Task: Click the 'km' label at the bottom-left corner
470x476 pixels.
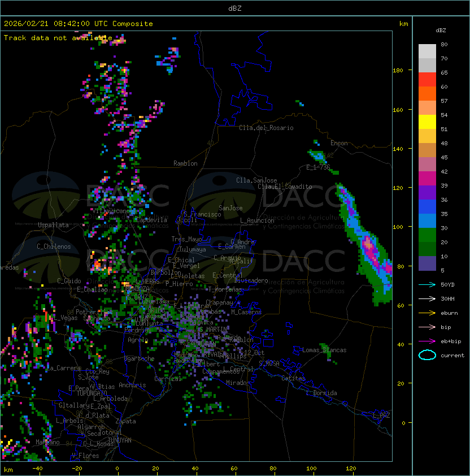Action: pyautogui.click(x=8, y=470)
